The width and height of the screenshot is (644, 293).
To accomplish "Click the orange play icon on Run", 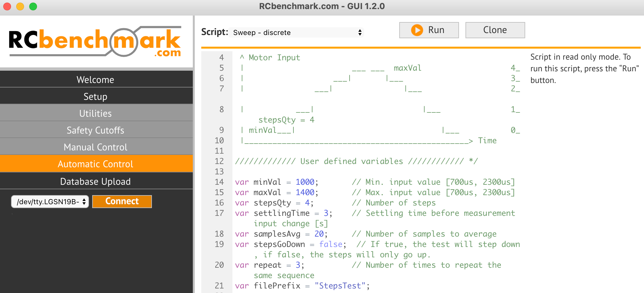I will 417,30.
